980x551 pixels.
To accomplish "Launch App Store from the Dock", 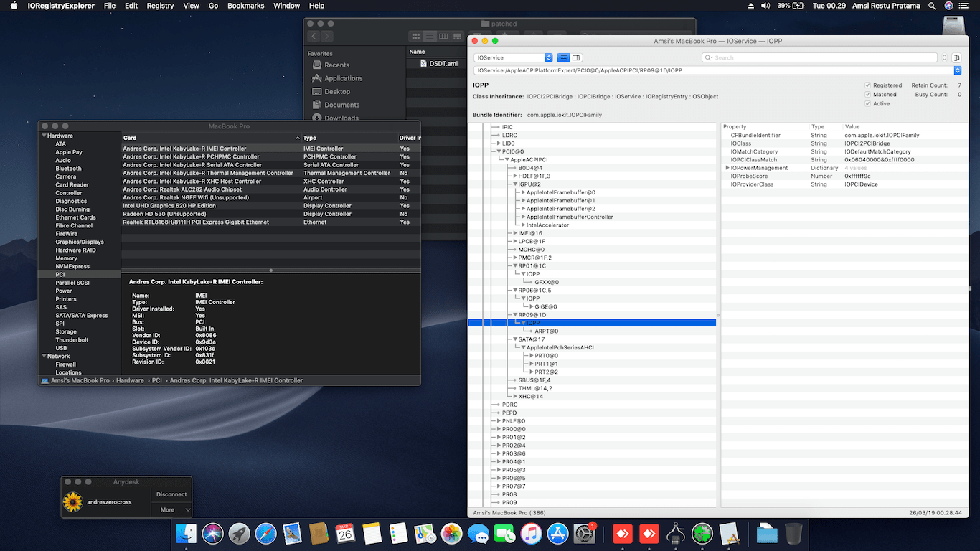I will (x=557, y=534).
